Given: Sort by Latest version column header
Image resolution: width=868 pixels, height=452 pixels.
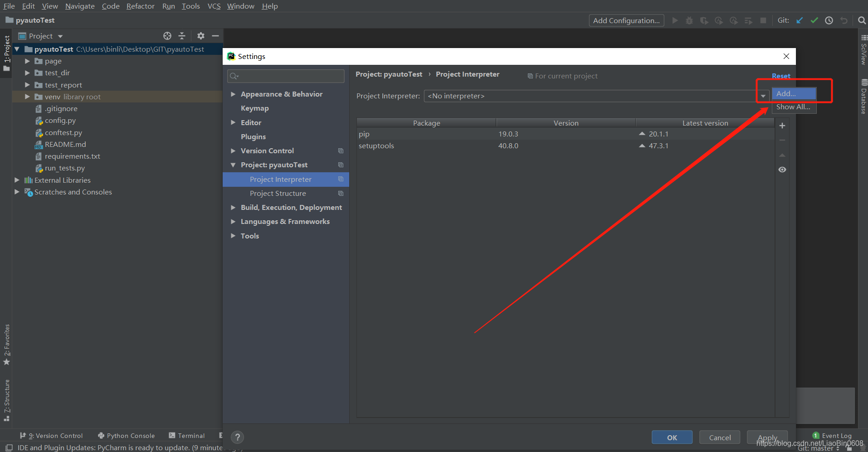Looking at the screenshot, I should (x=705, y=123).
